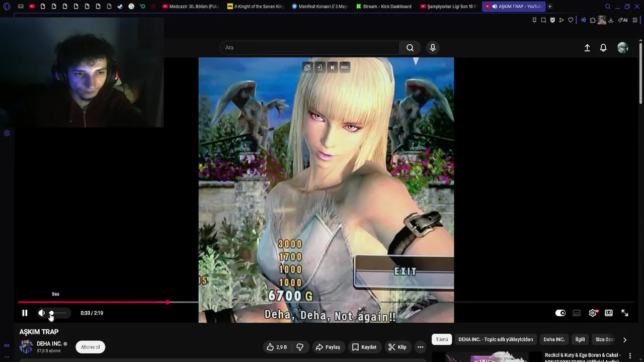Image resolution: width=644 pixels, height=362 pixels.
Task: Click the Paylaş share button
Action: 328,347
